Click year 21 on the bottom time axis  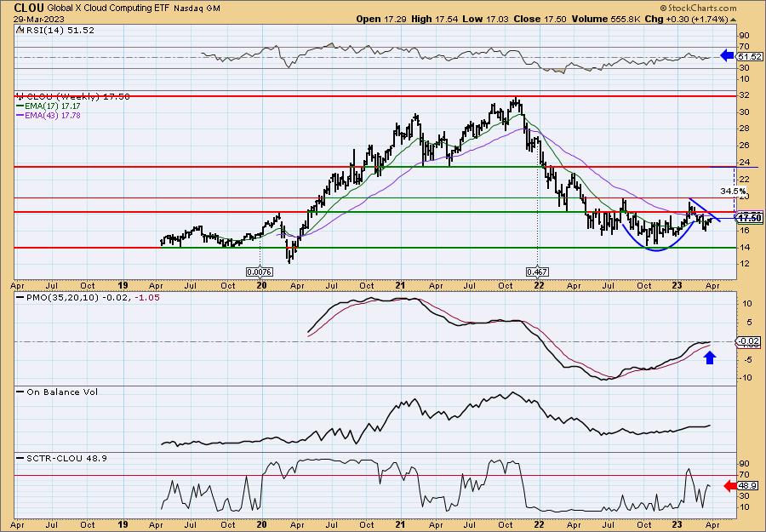click(400, 524)
